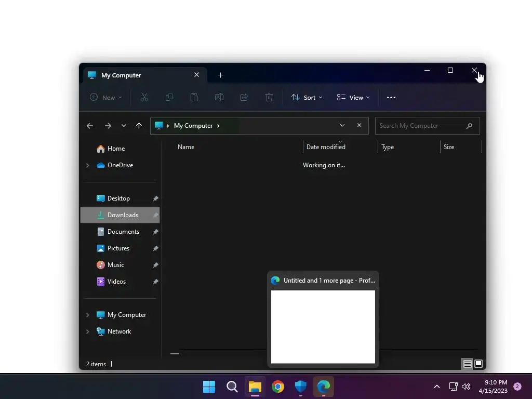Click the 2 items status text

(x=96, y=364)
